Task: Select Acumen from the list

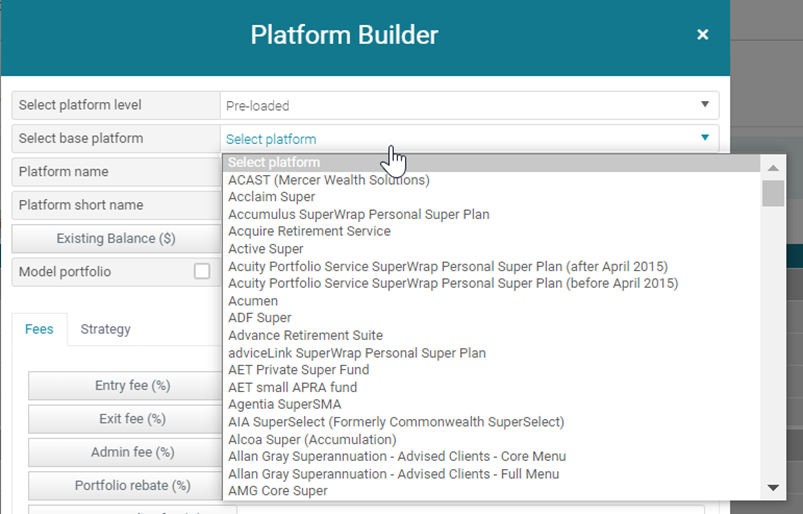Action: pos(492,301)
